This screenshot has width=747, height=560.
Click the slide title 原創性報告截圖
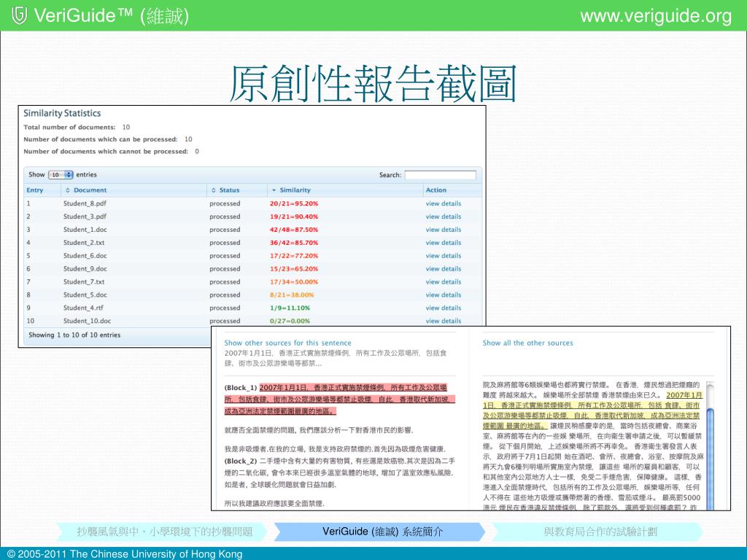coord(373,85)
